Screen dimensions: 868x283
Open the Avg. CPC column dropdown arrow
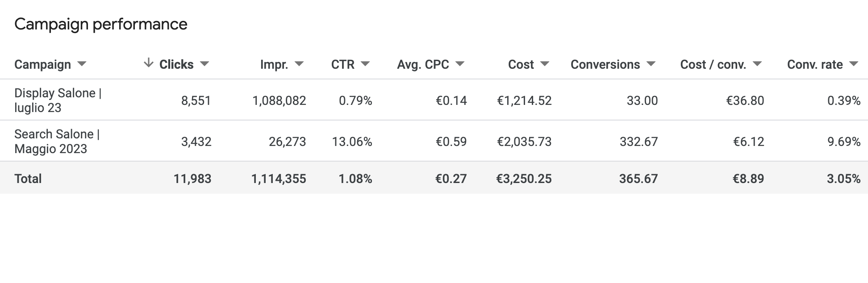(460, 64)
